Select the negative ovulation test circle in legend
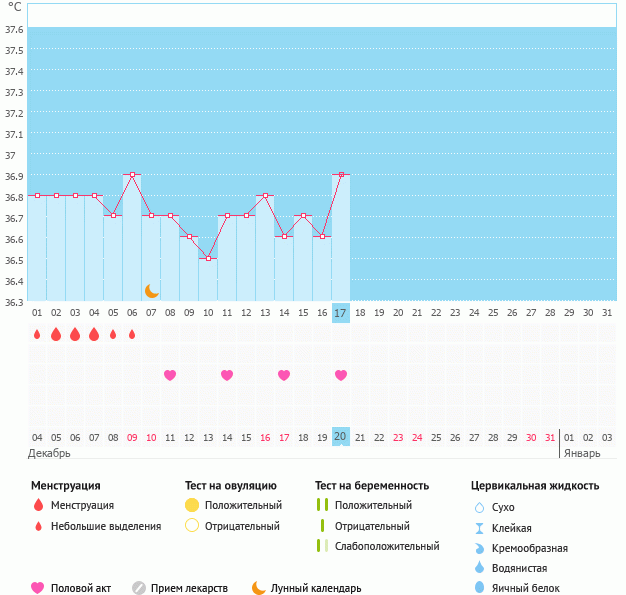This screenshot has width=626, height=595. click(x=192, y=525)
